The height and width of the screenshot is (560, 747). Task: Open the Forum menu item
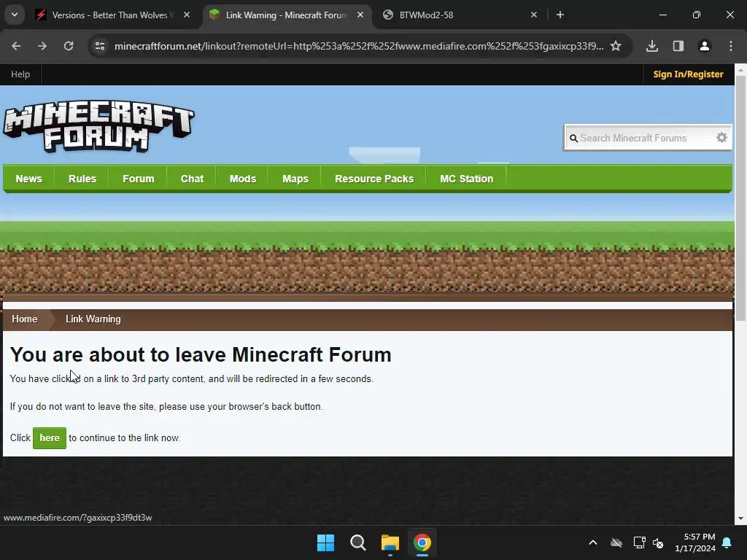coord(139,179)
